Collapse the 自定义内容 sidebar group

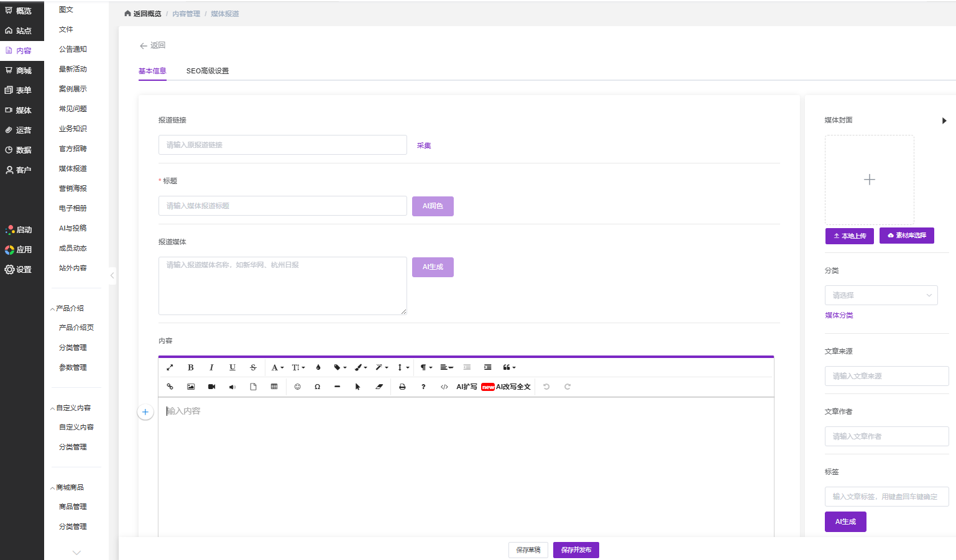click(x=70, y=408)
